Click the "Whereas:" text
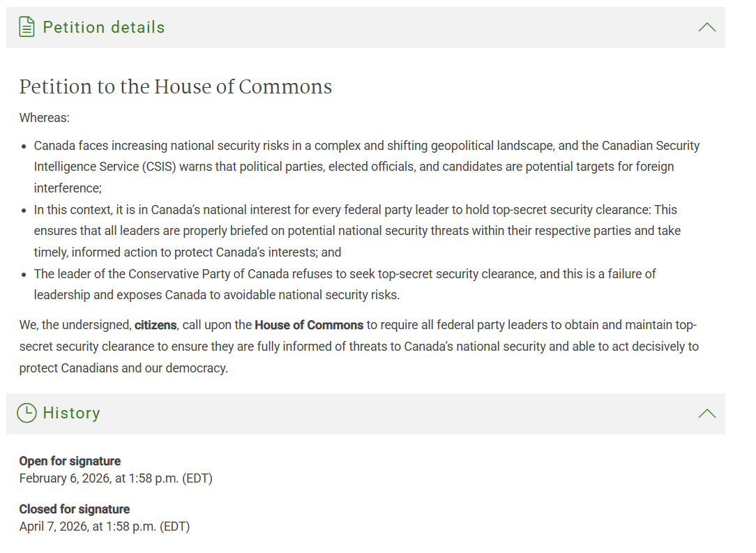Viewport: 756px width, 553px height. [x=45, y=117]
